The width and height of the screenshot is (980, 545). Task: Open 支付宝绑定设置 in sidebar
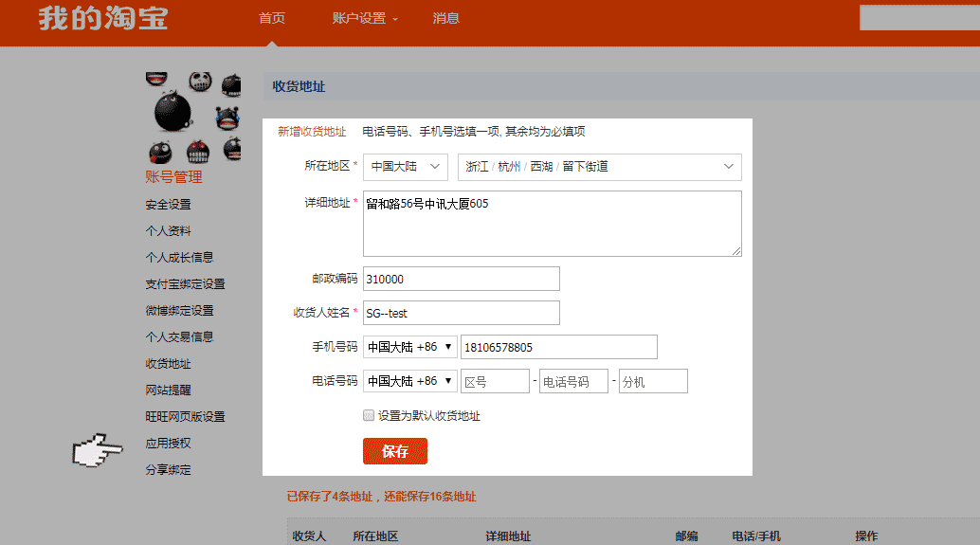point(185,283)
